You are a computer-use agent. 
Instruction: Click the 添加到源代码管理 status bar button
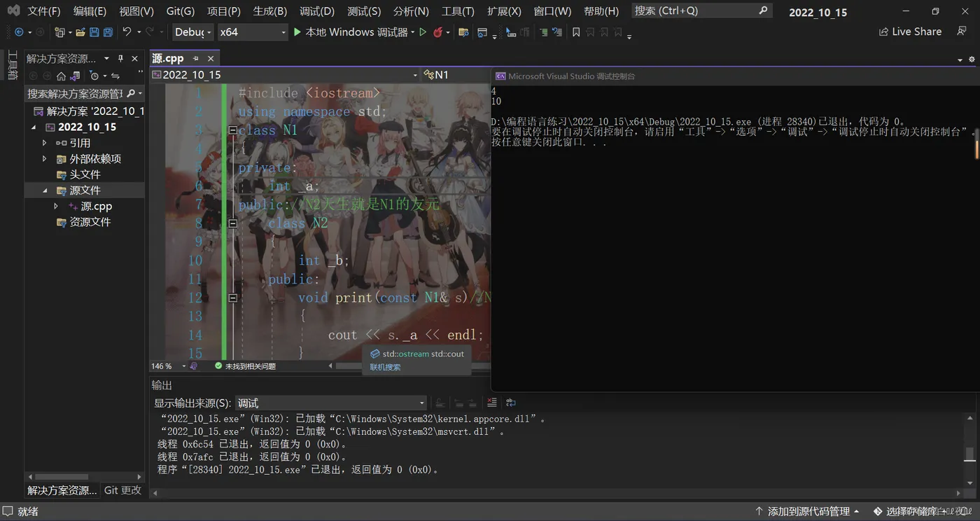tap(807, 512)
